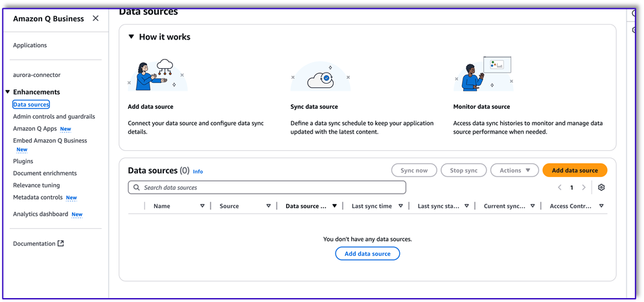Collapse the How it works section
Image resolution: width=644 pixels, height=302 pixels.
tap(132, 36)
